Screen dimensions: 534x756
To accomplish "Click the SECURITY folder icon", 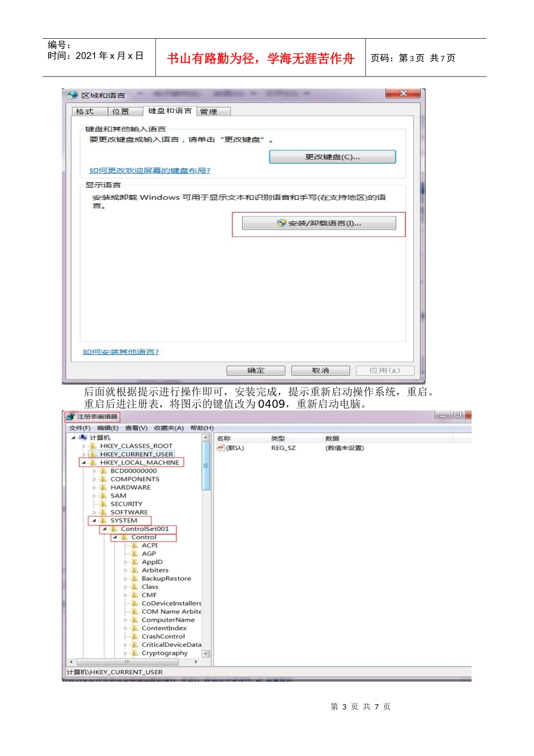I will point(104,504).
